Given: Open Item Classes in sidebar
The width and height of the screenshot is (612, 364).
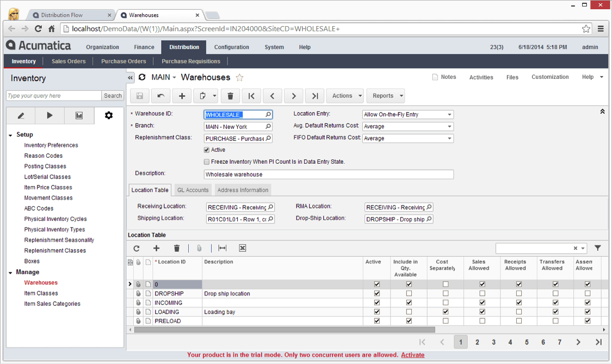Looking at the screenshot, I should [41, 293].
